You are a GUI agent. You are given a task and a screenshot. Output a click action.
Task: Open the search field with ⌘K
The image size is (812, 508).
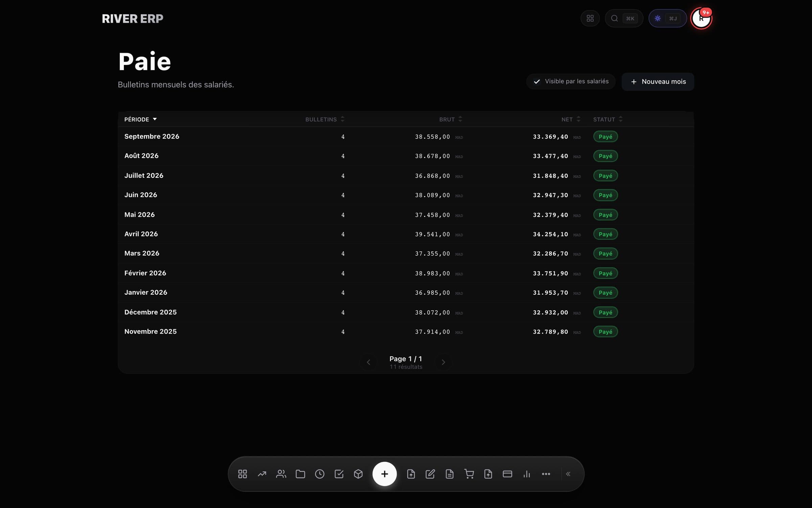[x=624, y=18]
